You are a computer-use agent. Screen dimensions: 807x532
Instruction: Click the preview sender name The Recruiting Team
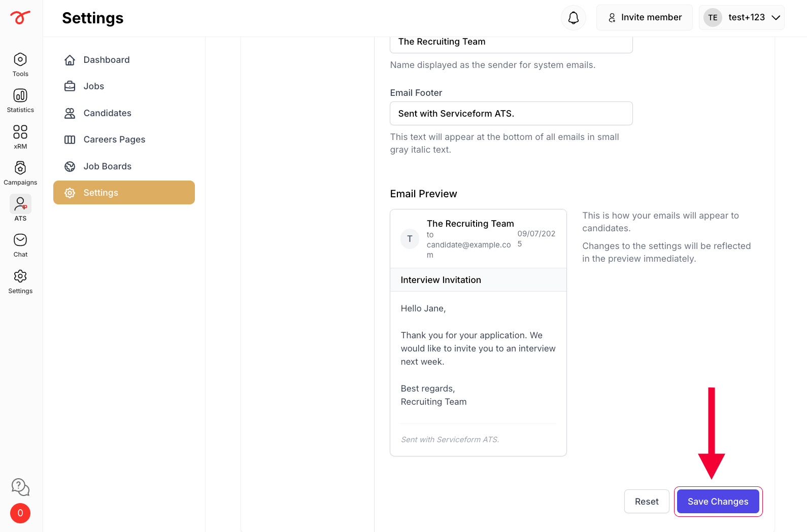[470, 224]
